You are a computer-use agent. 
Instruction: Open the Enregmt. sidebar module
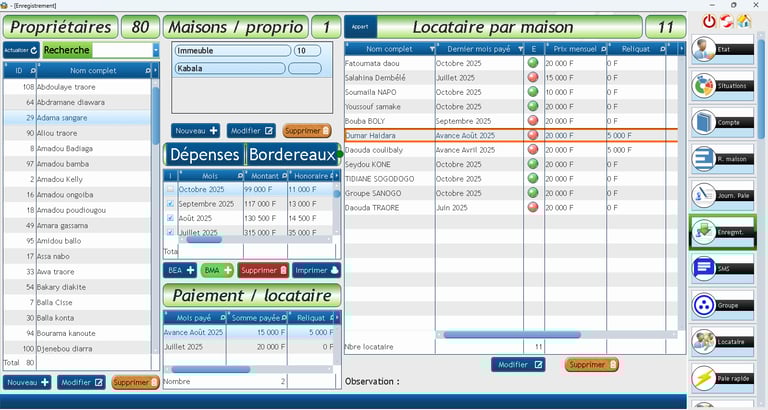(x=722, y=232)
